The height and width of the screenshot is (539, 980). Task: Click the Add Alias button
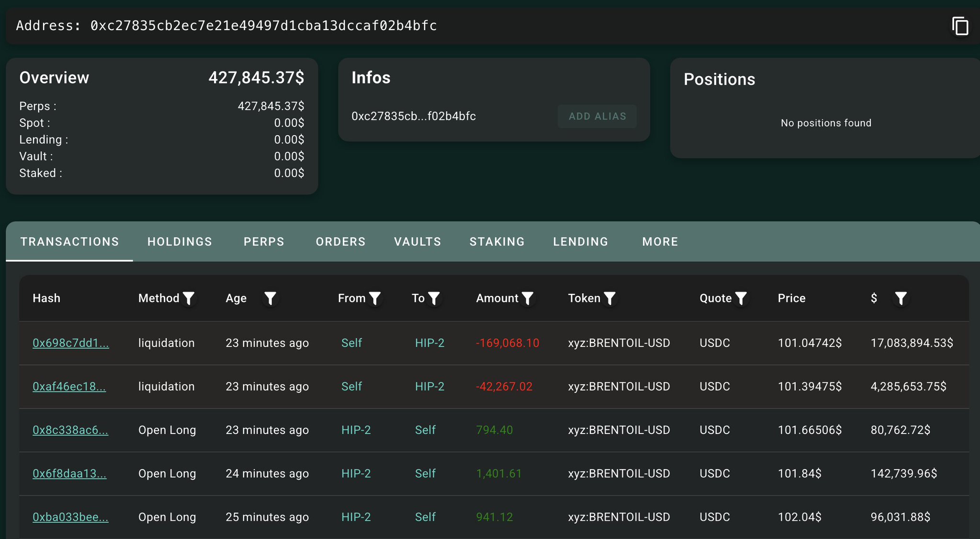tap(597, 116)
